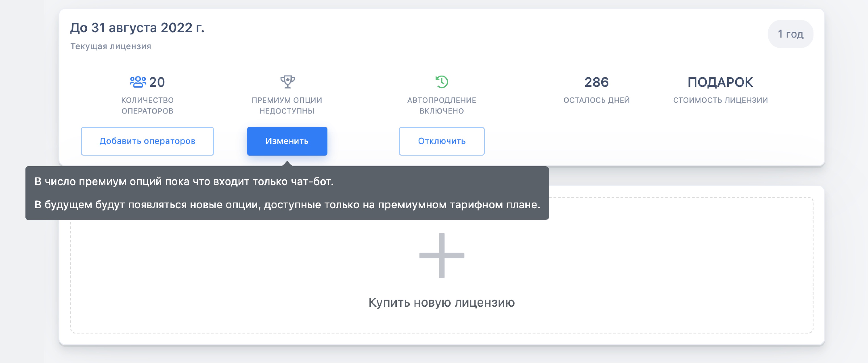Click the АВТОПРОДЛЕНИЕ ВКЛЮЧЕНО label
868x363 pixels.
pyautogui.click(x=441, y=106)
